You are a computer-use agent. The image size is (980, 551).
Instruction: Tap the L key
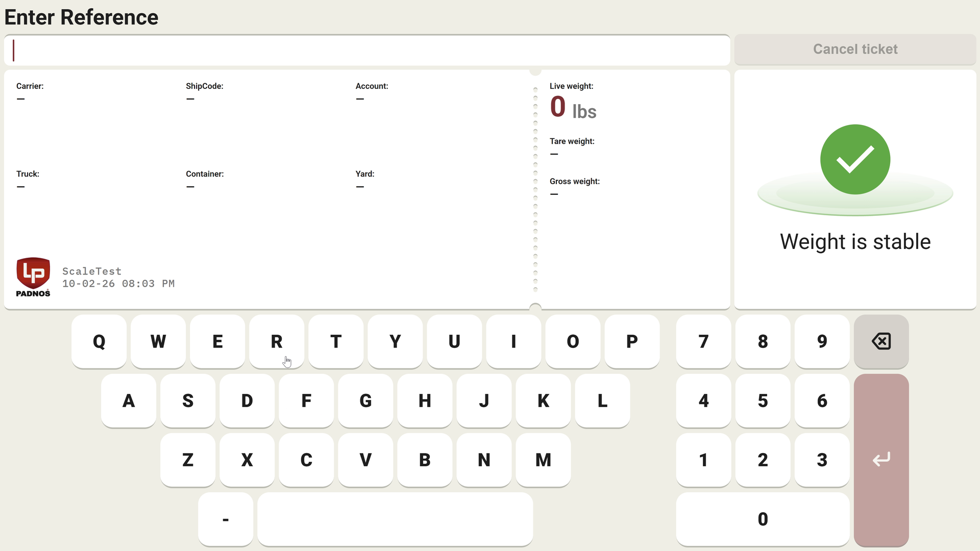602,400
